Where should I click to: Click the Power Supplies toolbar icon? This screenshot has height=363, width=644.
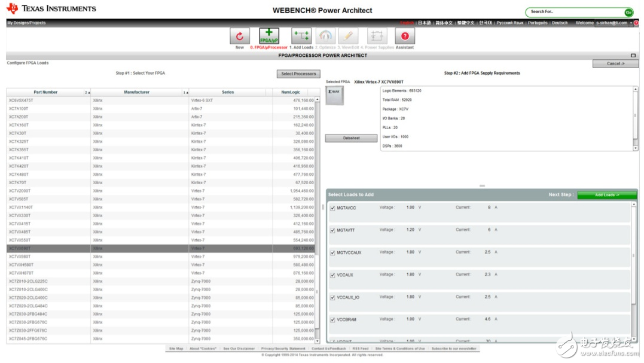pyautogui.click(x=377, y=36)
